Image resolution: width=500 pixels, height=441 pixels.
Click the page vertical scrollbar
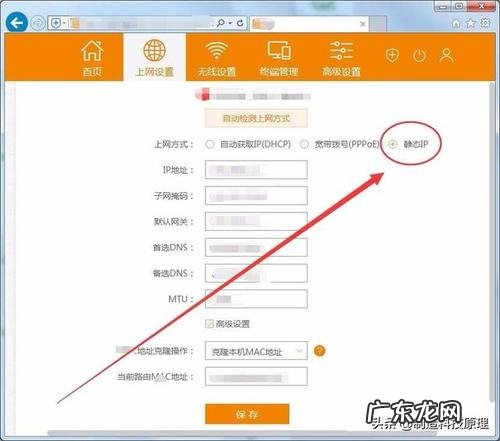(x=492, y=243)
